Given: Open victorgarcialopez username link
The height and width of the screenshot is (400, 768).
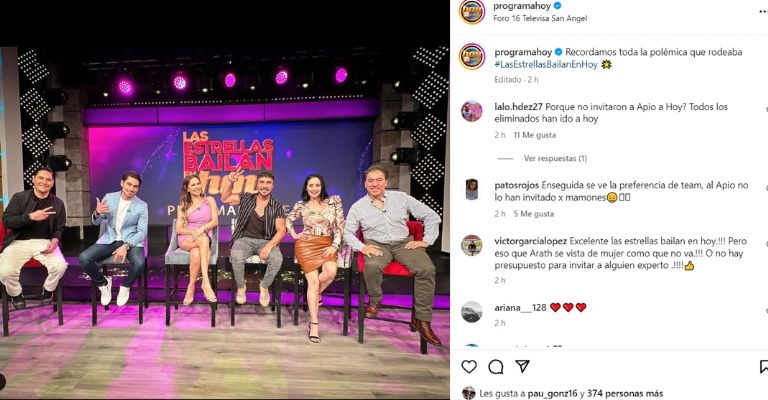Looking at the screenshot, I should point(530,241).
